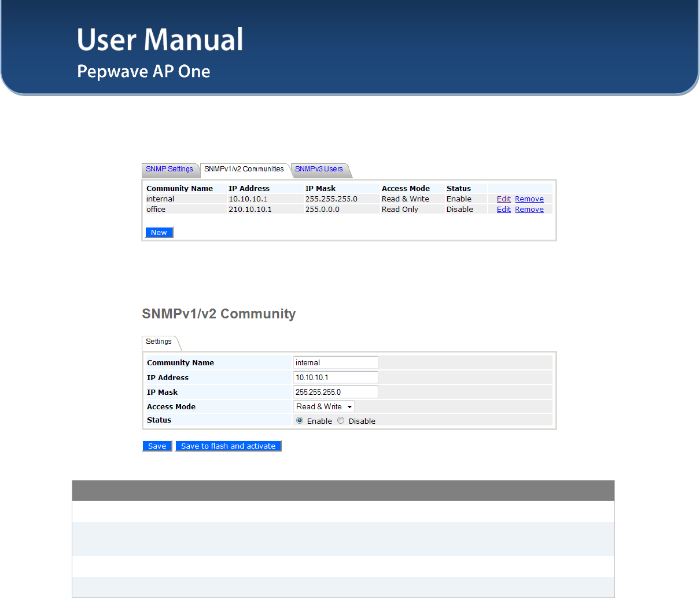
Task: Click the Disable status cell for office
Action: point(466,210)
